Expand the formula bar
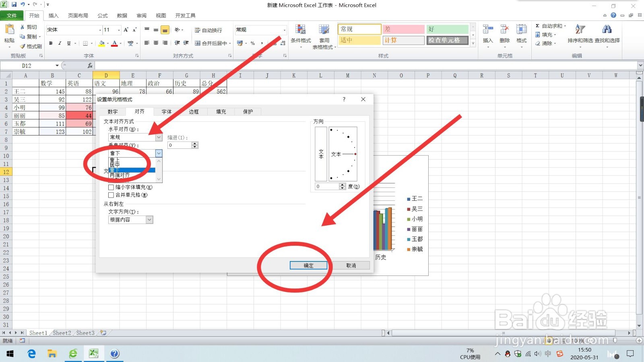Image resolution: width=644 pixels, height=362 pixels. coord(640,65)
